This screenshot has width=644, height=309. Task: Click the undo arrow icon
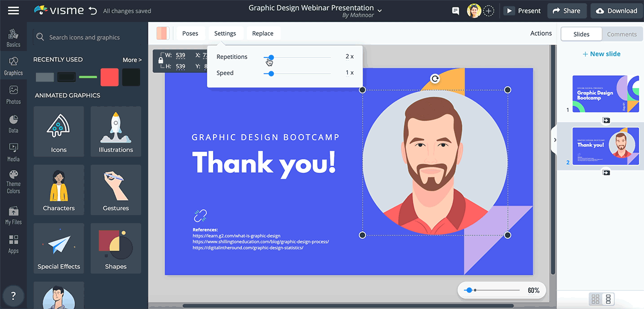[x=93, y=11]
